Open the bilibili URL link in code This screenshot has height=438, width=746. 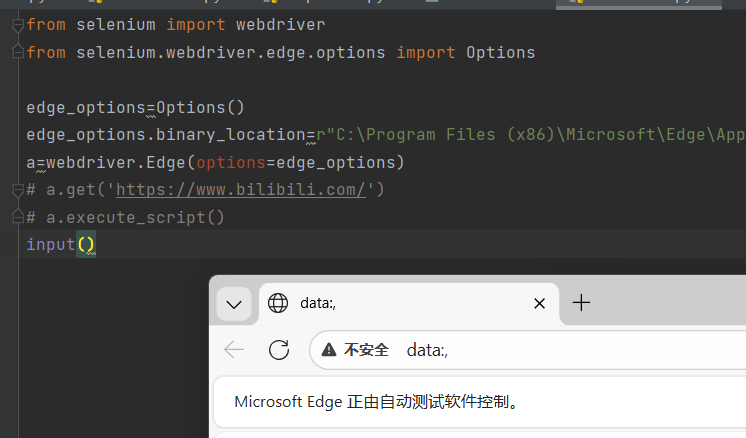(x=241, y=190)
